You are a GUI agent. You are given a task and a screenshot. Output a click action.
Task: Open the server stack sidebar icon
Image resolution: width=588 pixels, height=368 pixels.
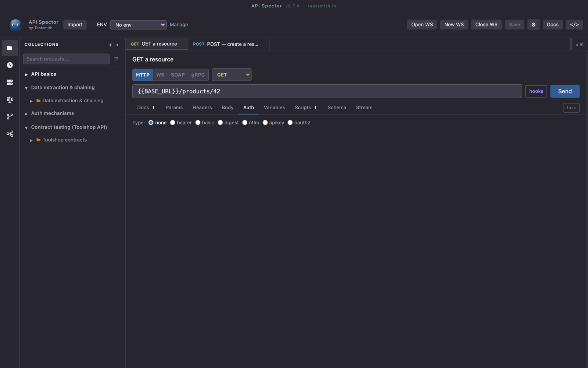pos(10,82)
